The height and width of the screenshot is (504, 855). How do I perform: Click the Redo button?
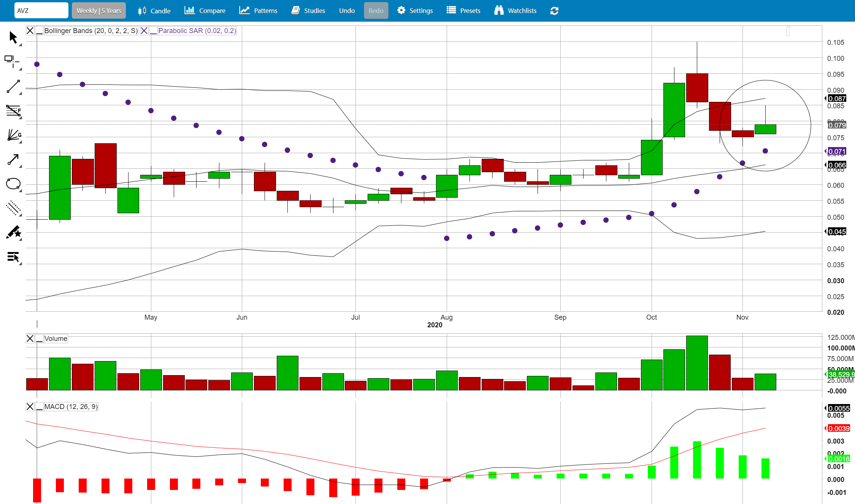(376, 11)
